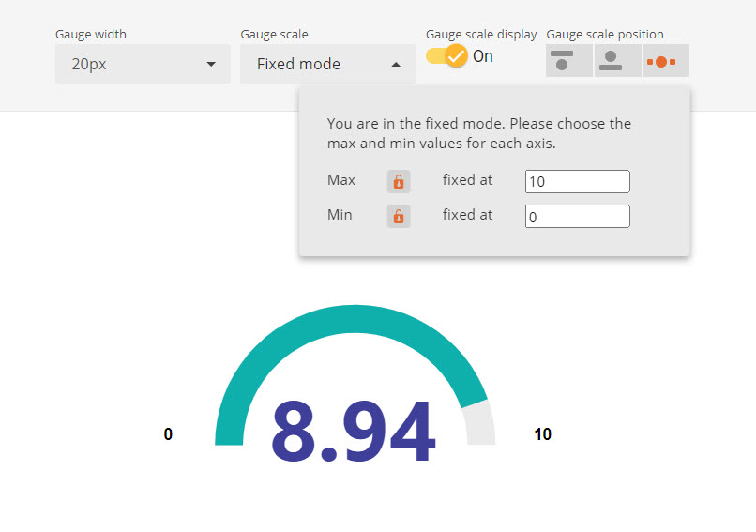Click the fixed mode instruction text
The width and height of the screenshot is (756, 532).
[x=478, y=133]
